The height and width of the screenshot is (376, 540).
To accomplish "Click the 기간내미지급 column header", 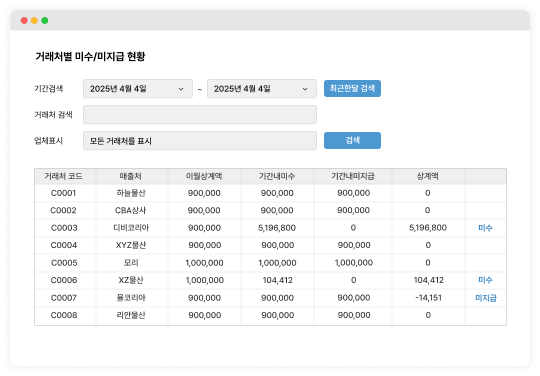I will coord(353,176).
